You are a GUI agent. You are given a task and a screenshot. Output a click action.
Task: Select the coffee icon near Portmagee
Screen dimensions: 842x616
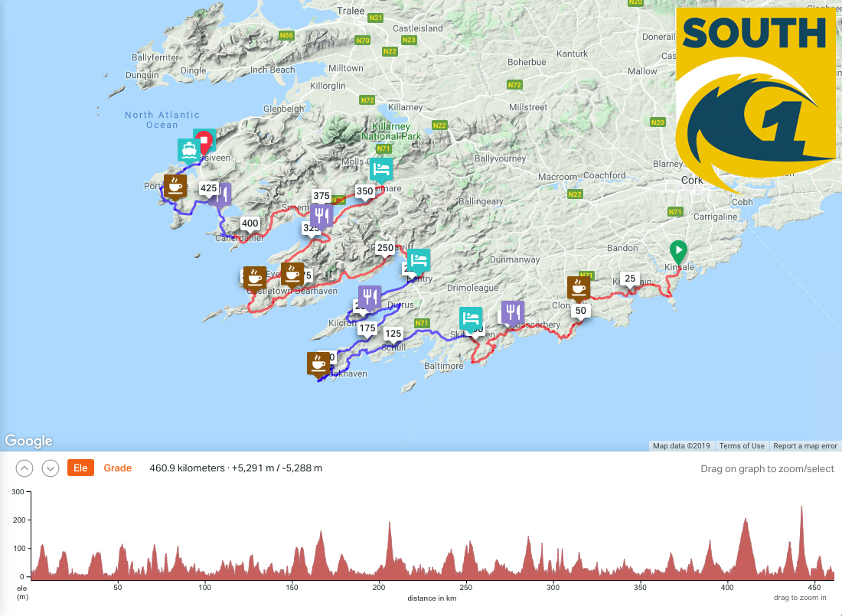[175, 186]
